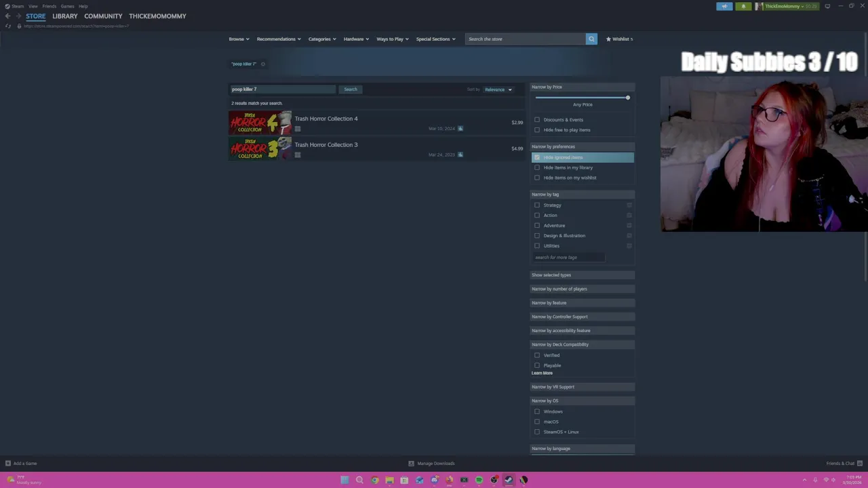Open the announcements megaphone button
This screenshot has width=868, height=488.
tap(724, 6)
